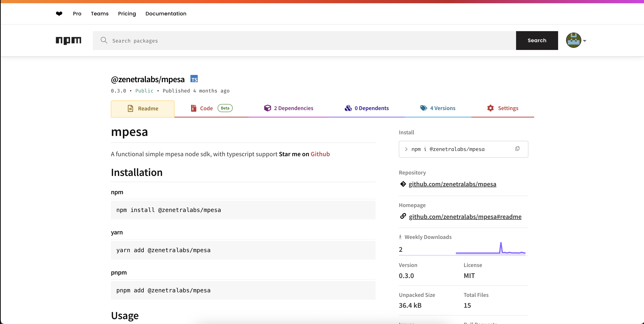Screen dimensions: 644x324
Task: Click the Code zip file icon
Action: pos(194,108)
